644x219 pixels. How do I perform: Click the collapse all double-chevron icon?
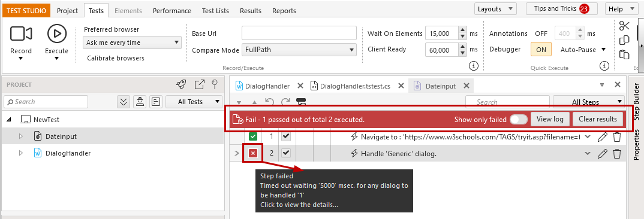tap(123, 102)
